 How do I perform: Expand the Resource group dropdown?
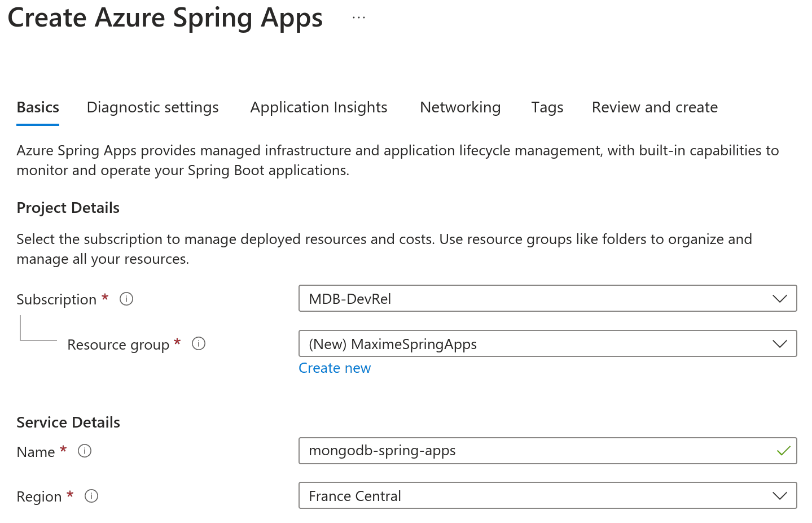pyautogui.click(x=547, y=344)
